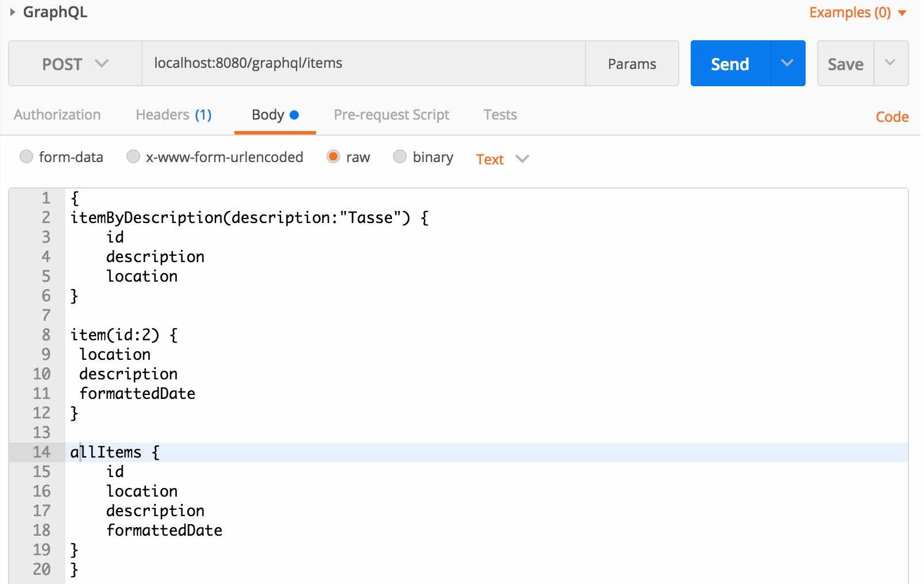The image size is (924, 584).
Task: Open the POST method dropdown
Action: point(75,64)
